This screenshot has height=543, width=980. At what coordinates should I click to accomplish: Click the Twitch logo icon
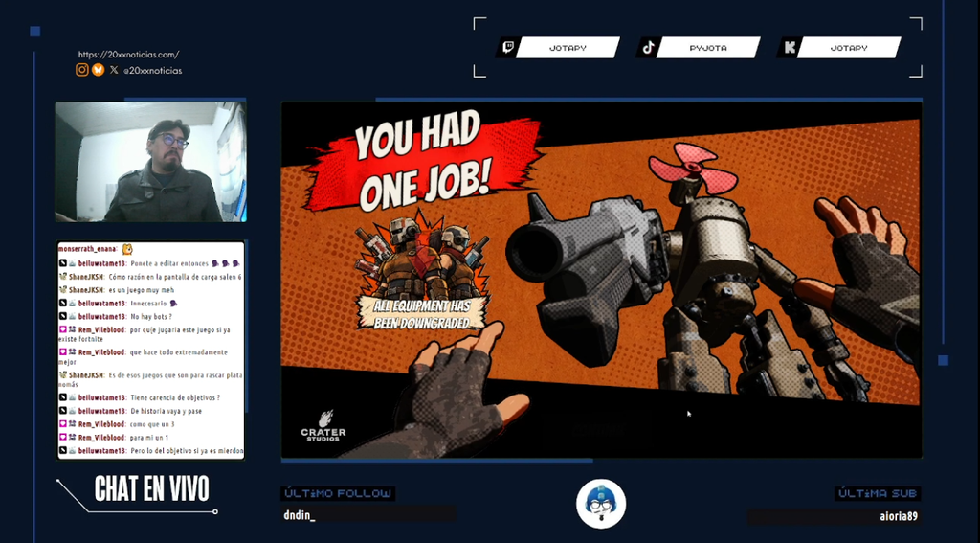(509, 48)
